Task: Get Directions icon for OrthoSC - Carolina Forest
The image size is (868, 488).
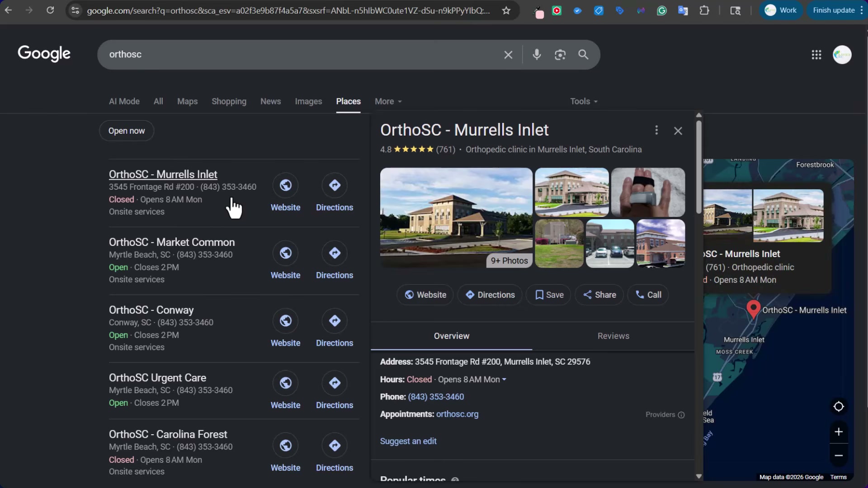Action: [335, 446]
